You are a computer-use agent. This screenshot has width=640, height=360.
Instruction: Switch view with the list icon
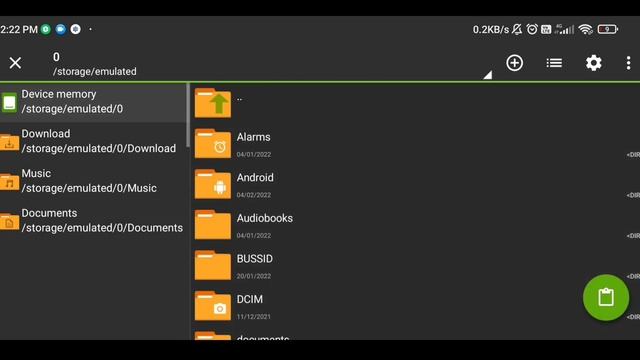click(554, 63)
